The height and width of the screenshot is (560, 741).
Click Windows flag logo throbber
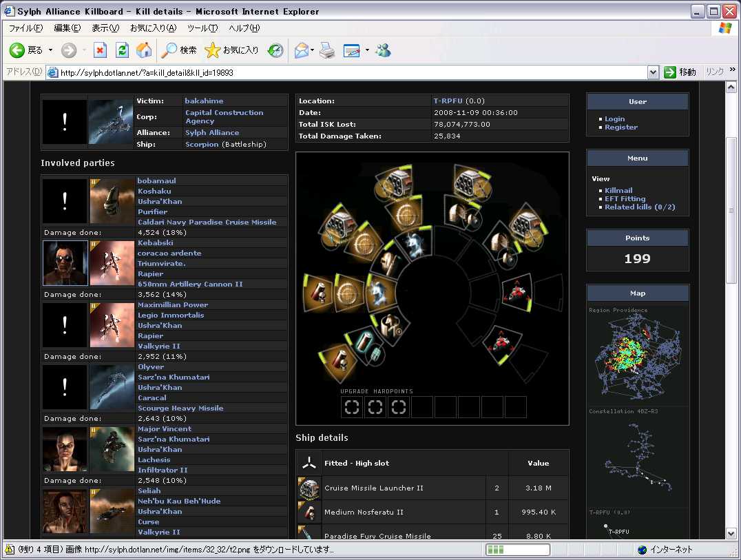pos(725,28)
